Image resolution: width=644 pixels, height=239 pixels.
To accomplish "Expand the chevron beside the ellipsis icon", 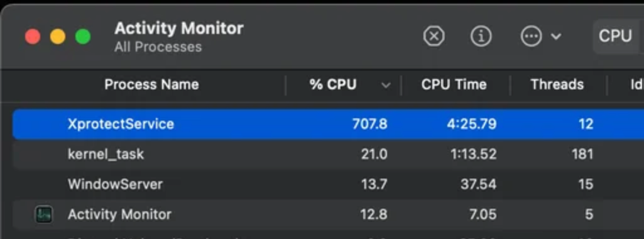I will tap(555, 36).
